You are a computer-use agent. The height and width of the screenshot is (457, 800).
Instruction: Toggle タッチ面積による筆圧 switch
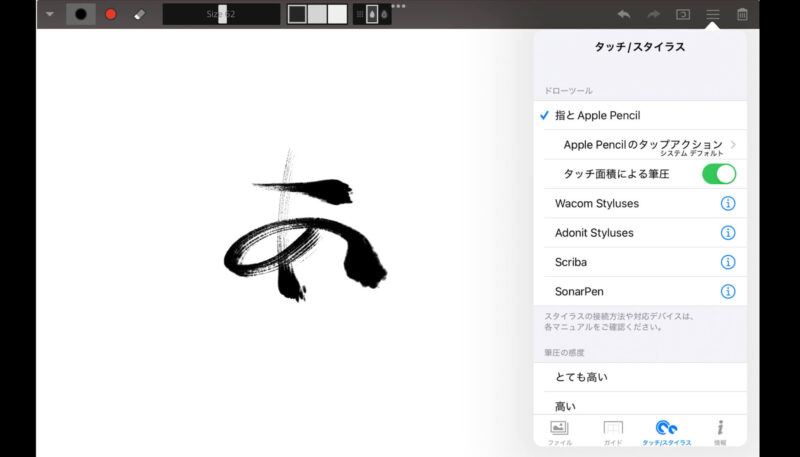pos(719,174)
